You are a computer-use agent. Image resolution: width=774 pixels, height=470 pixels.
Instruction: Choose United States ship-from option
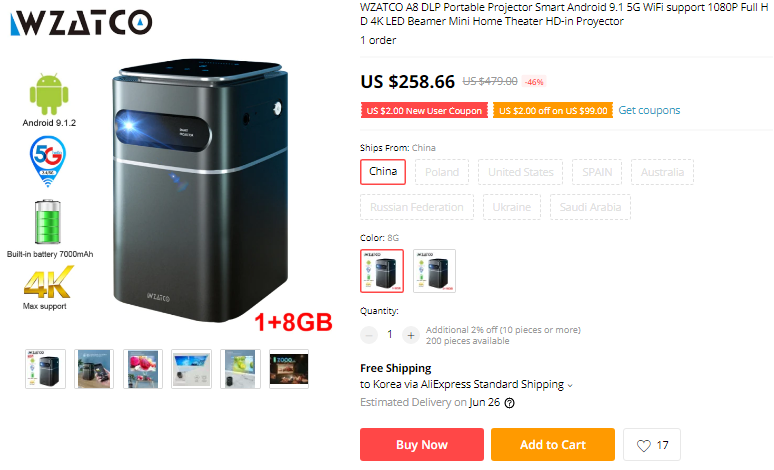[520, 172]
